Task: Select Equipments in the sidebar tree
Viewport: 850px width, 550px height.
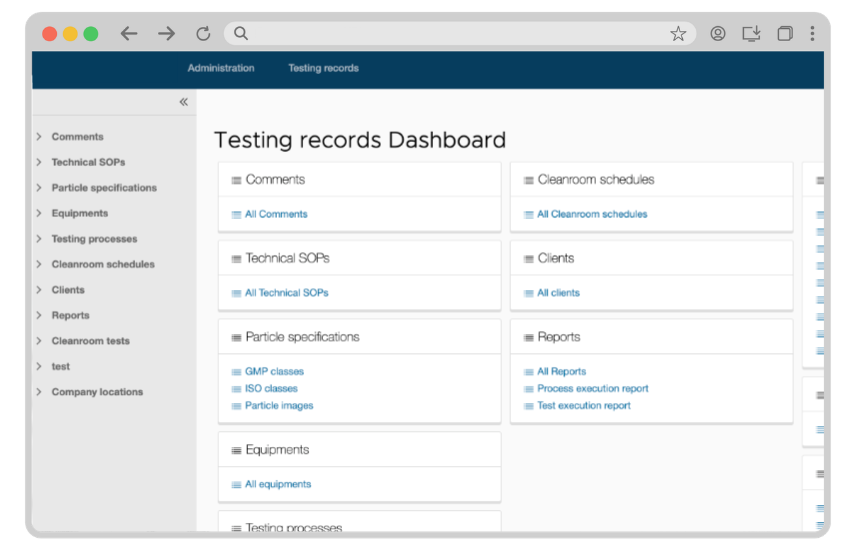Action: pyautogui.click(x=80, y=213)
